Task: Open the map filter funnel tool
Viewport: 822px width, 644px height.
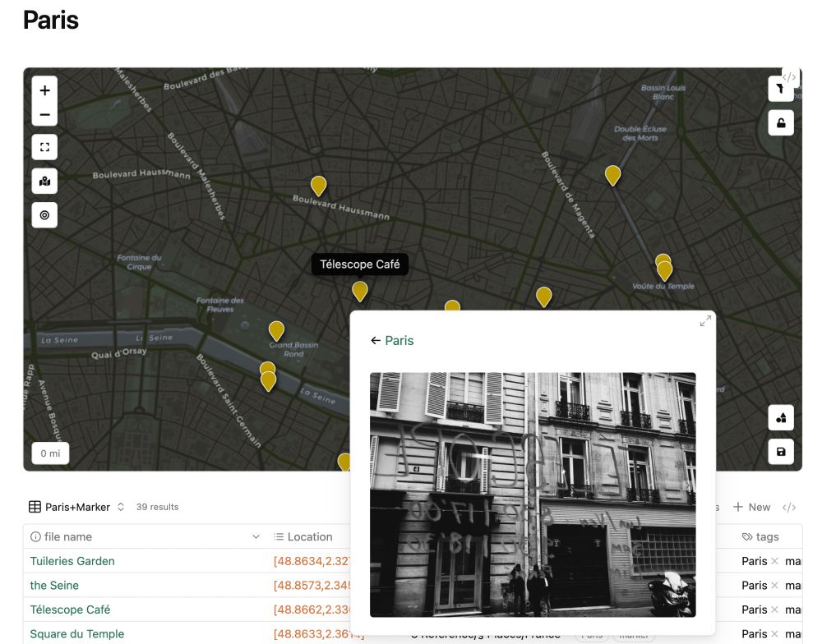Action: point(780,89)
